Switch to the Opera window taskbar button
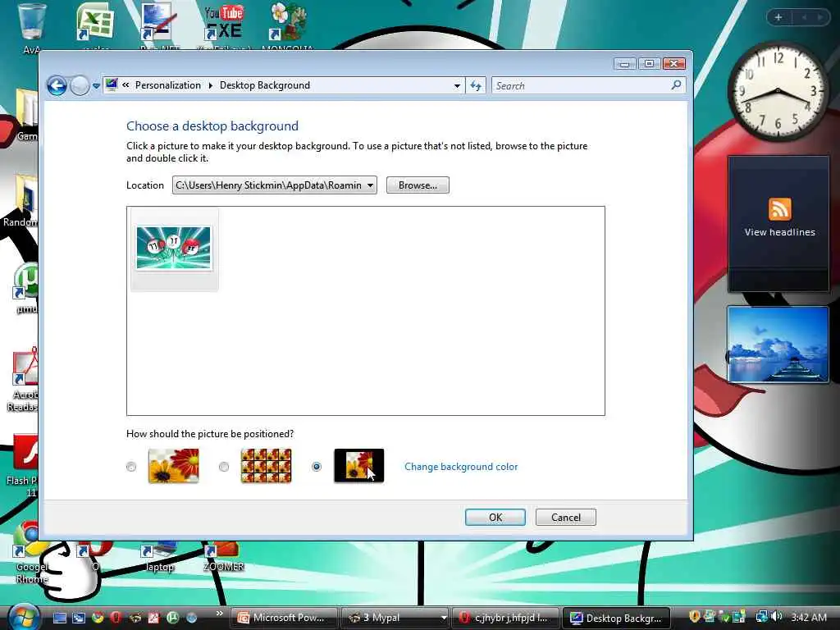840x630 pixels. [505, 618]
